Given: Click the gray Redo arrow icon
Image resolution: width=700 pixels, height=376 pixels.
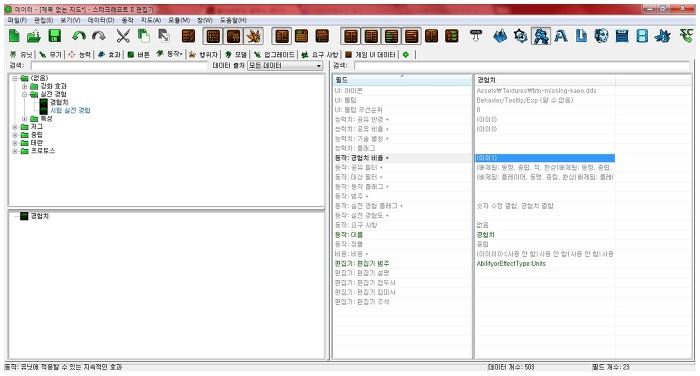Looking at the screenshot, I should click(x=99, y=36).
